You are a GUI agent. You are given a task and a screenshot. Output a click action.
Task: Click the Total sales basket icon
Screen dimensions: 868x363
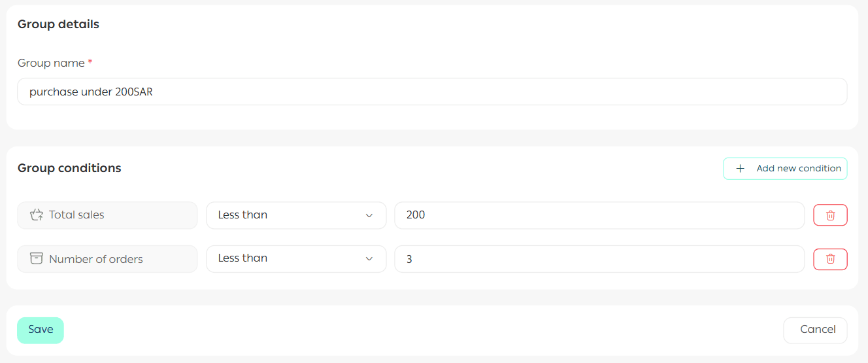pos(37,215)
